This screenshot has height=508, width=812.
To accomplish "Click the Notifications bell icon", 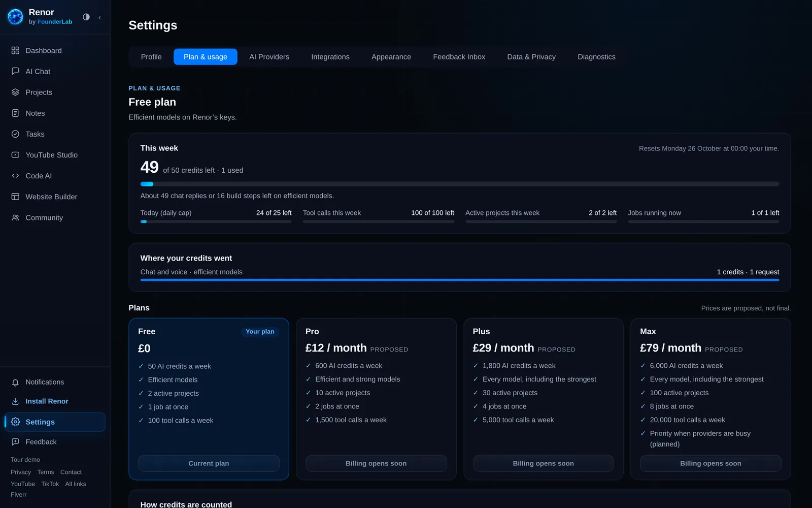I will coord(15,382).
